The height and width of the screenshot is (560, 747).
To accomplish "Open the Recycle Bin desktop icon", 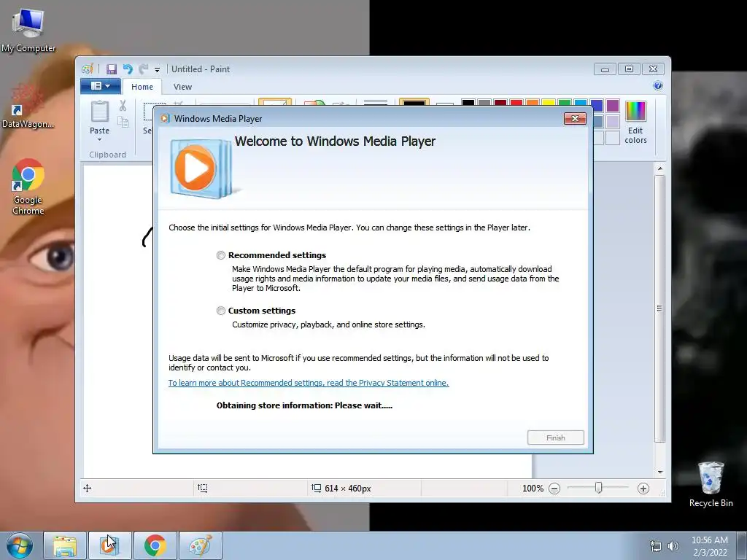I will tap(711, 484).
